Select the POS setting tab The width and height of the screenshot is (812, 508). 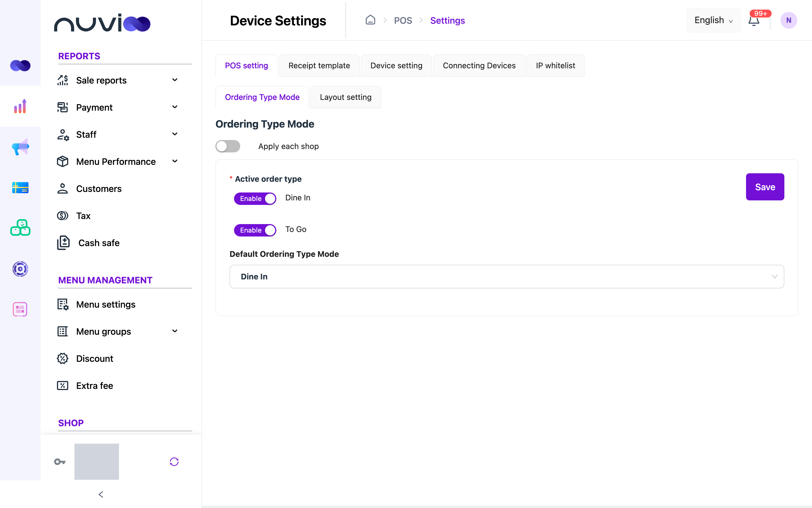click(246, 65)
